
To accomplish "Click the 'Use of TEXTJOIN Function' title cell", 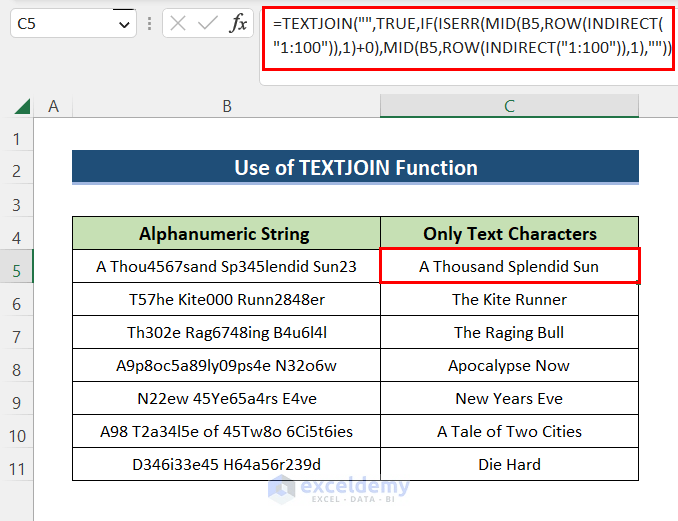I will tap(355, 167).
